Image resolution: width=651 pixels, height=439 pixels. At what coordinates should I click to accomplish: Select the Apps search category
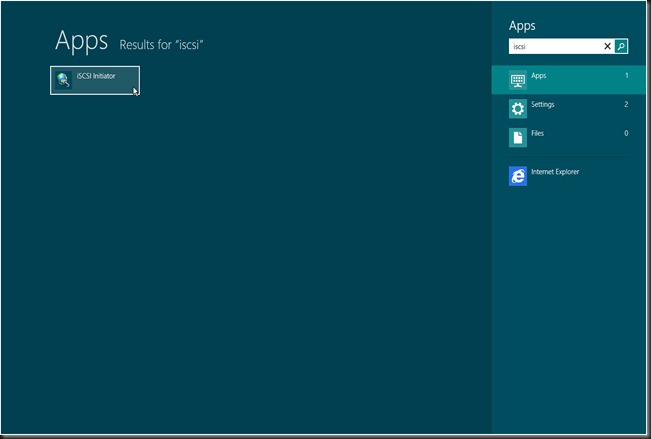[568, 80]
